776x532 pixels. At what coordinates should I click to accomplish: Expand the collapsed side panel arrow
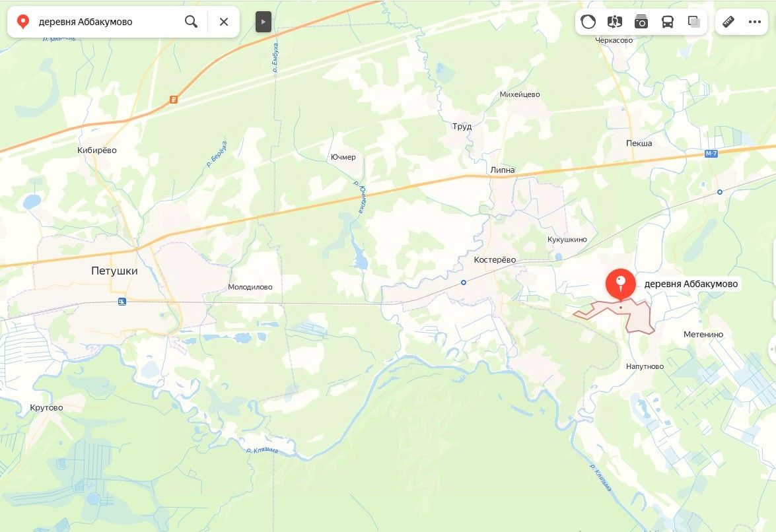pyautogui.click(x=264, y=22)
